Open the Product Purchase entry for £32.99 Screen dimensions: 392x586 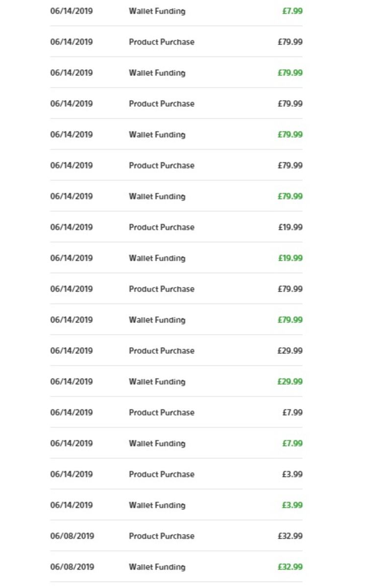click(x=161, y=536)
